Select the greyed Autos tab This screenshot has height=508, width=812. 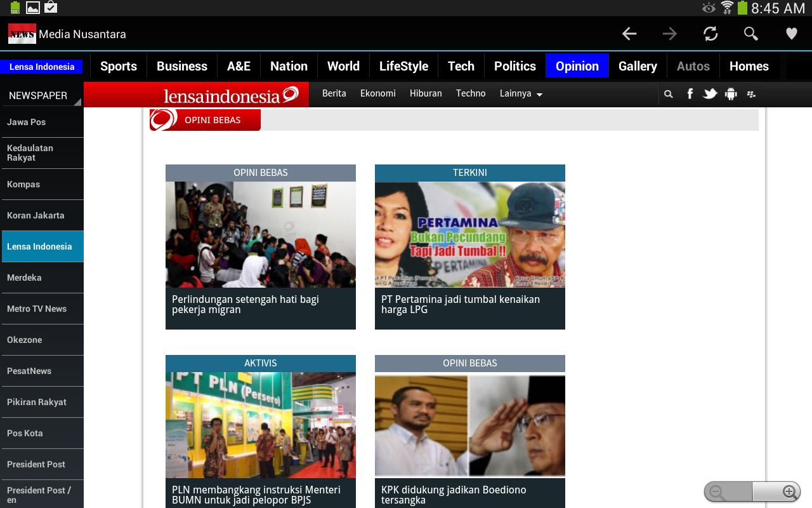(x=693, y=66)
